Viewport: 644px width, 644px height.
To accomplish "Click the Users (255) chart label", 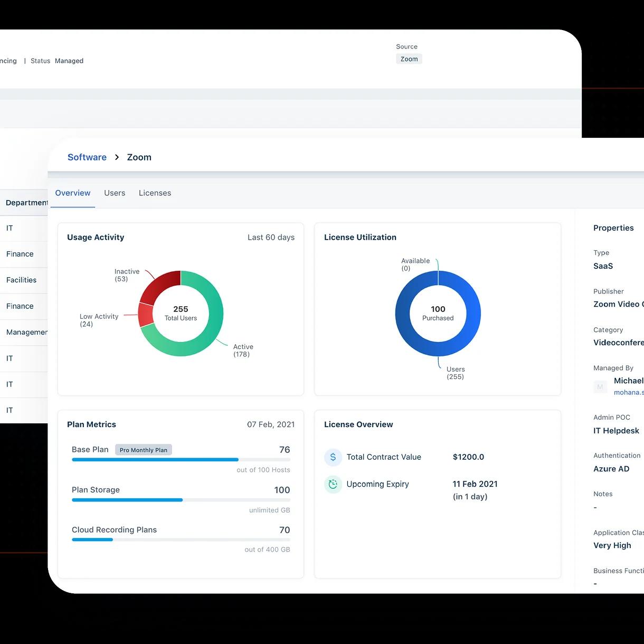I will point(456,373).
